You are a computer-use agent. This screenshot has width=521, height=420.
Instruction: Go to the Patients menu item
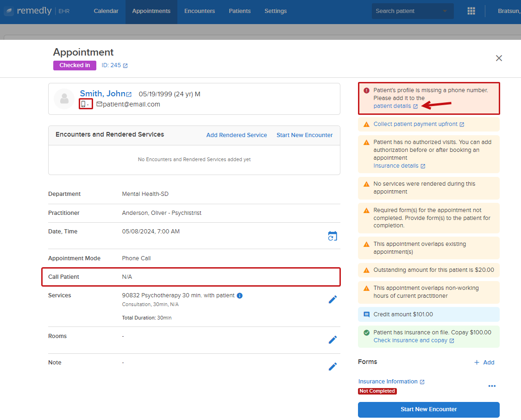(239, 11)
